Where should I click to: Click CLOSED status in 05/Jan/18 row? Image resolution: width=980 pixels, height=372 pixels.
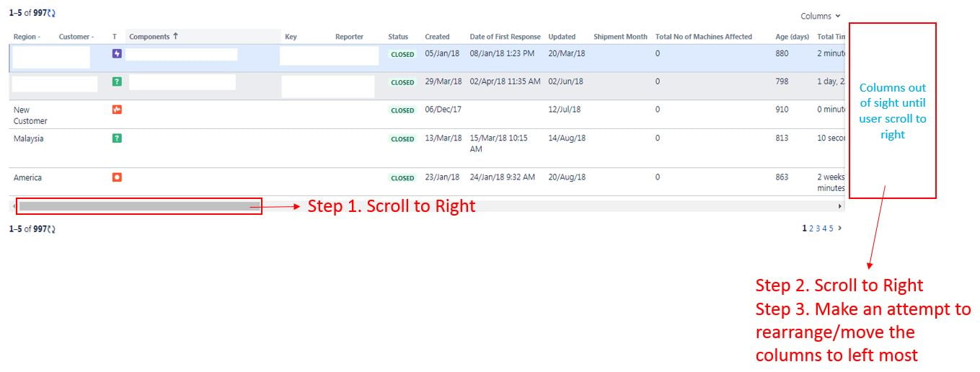click(x=402, y=54)
